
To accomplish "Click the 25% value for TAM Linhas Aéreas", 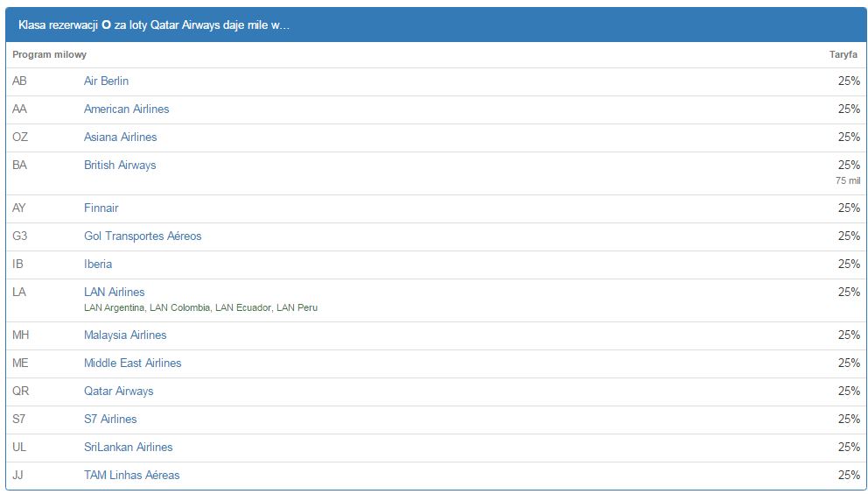I will (849, 475).
